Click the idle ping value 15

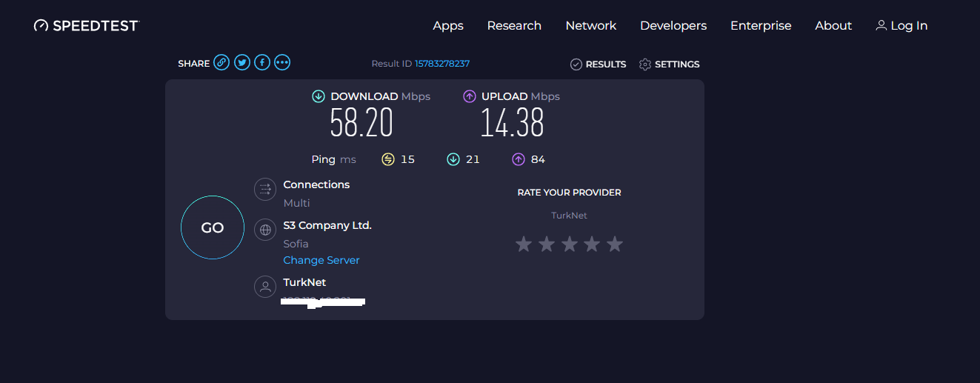click(408, 159)
